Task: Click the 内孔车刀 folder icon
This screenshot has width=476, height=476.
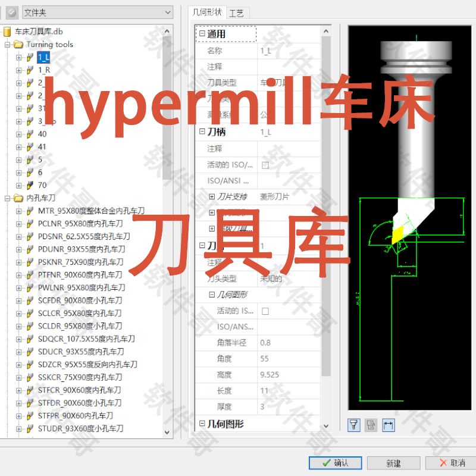Action: tap(20, 197)
